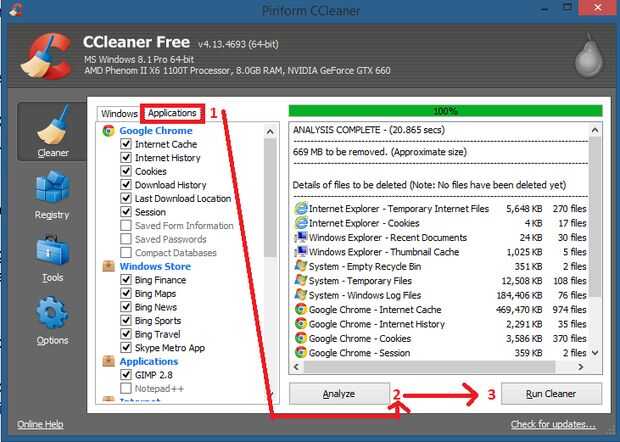
Task: Click Windows Explorer Thumbnail Cache icon
Action: click(301, 251)
